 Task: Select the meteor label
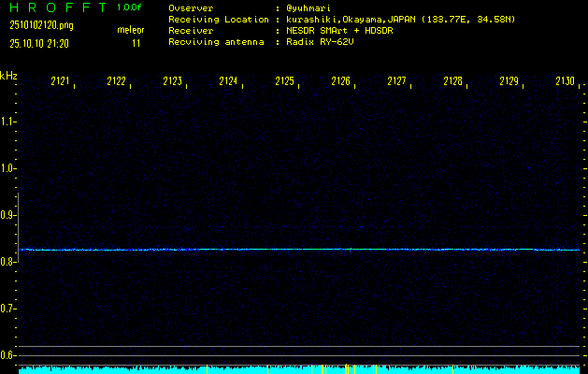pos(130,30)
